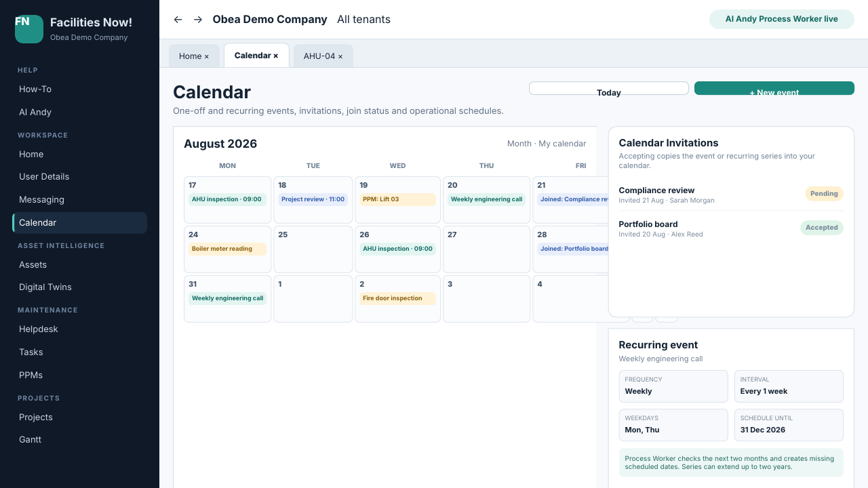Click the Accepted status on Portfolio board
Image resolution: width=868 pixels, height=488 pixels.
pyautogui.click(x=822, y=228)
